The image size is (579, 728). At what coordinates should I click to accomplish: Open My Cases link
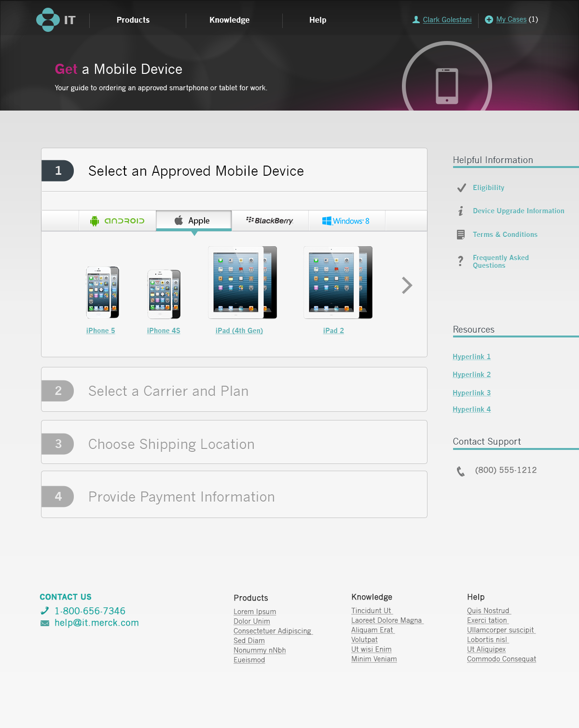(x=511, y=19)
